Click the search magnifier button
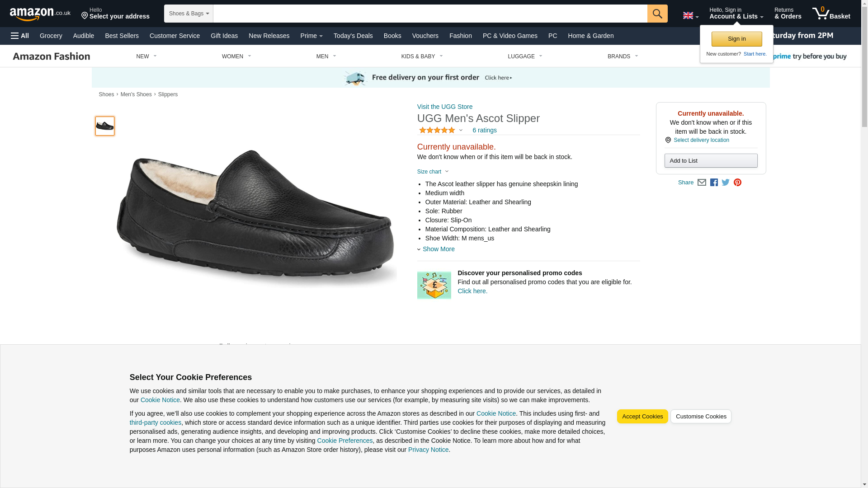868x488 pixels. tap(657, 14)
